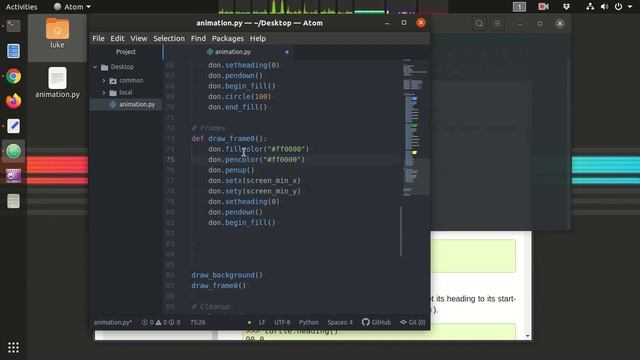
Task: Click cursor position 75:26 in status bar
Action: pyautogui.click(x=198, y=322)
